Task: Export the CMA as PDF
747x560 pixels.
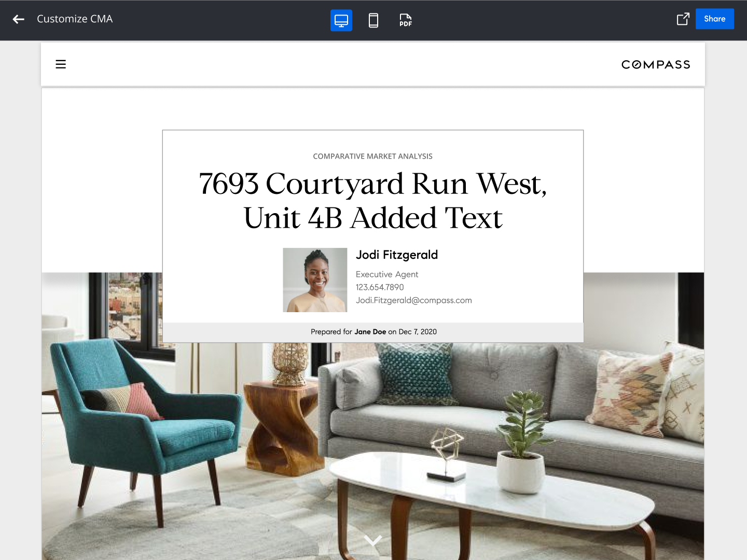Action: point(406,20)
